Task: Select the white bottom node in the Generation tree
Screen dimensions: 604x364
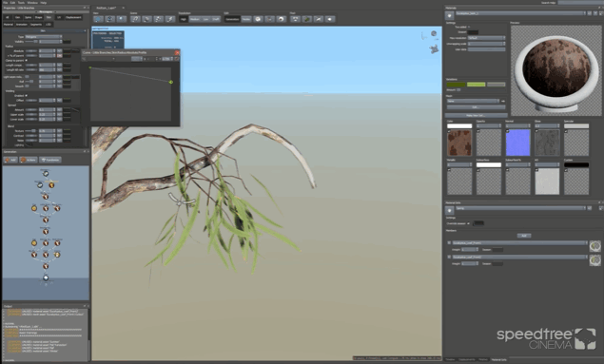Action: coord(46,278)
